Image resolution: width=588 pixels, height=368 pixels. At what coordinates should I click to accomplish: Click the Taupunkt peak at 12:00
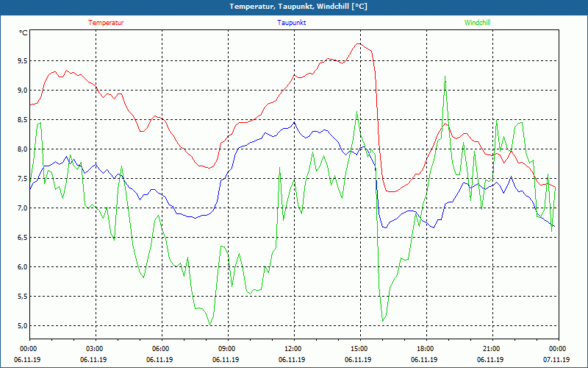295,122
